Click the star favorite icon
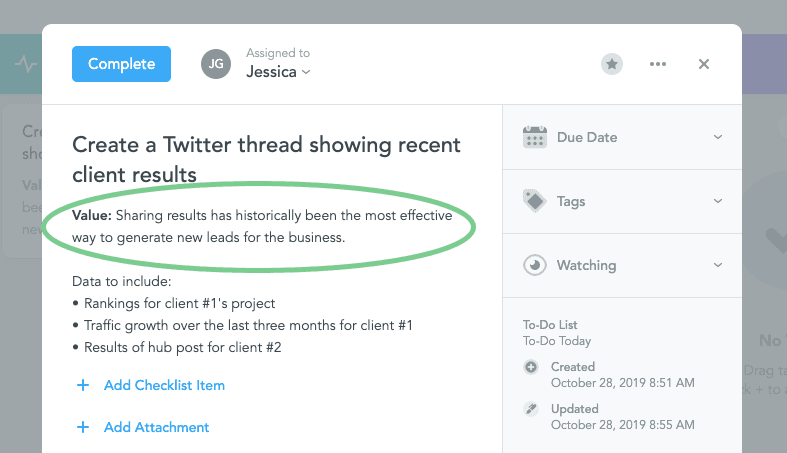The width and height of the screenshot is (787, 453). [x=612, y=64]
